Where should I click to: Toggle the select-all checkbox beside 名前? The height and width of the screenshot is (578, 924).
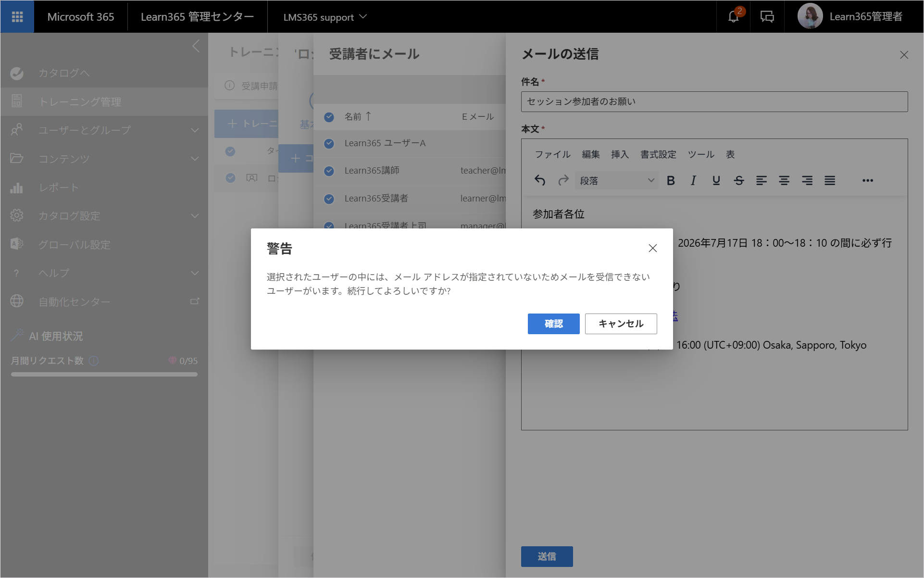point(329,117)
